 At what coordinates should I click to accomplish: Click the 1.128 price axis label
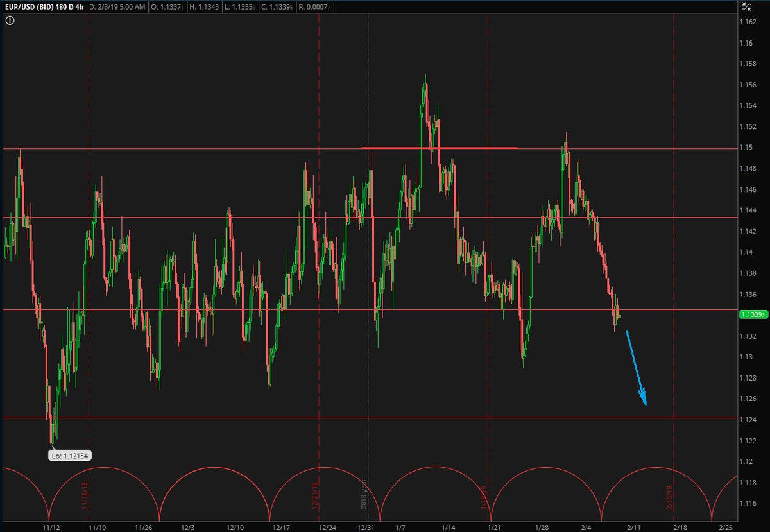pyautogui.click(x=748, y=378)
